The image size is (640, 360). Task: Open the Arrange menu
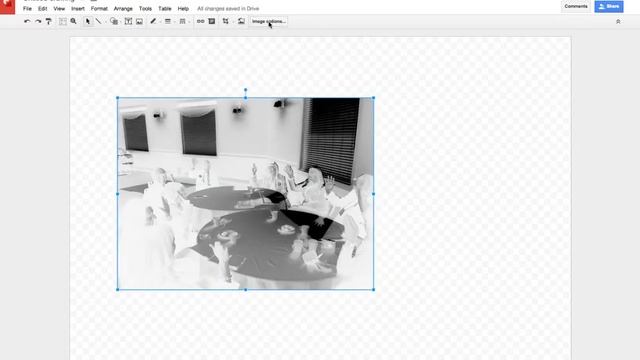[x=123, y=9]
